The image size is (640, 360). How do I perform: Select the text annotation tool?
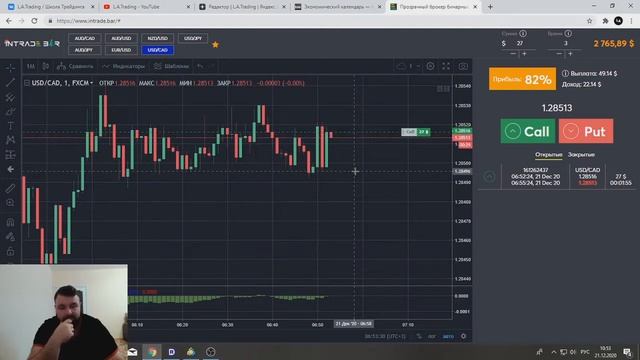point(10,126)
